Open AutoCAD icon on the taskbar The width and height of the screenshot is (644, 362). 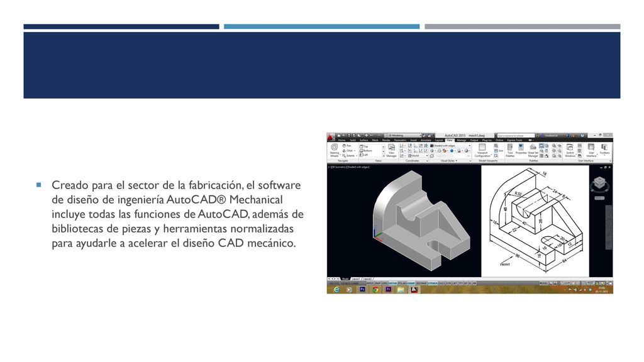414,289
